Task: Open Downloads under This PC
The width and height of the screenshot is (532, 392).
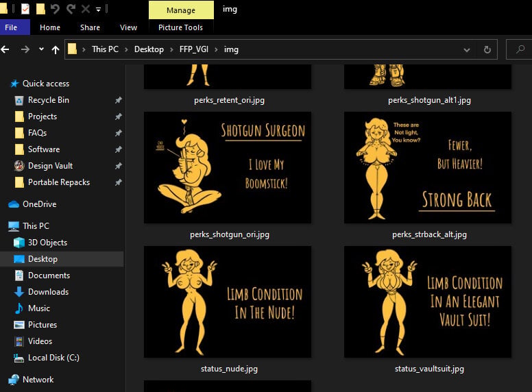Action: click(48, 292)
